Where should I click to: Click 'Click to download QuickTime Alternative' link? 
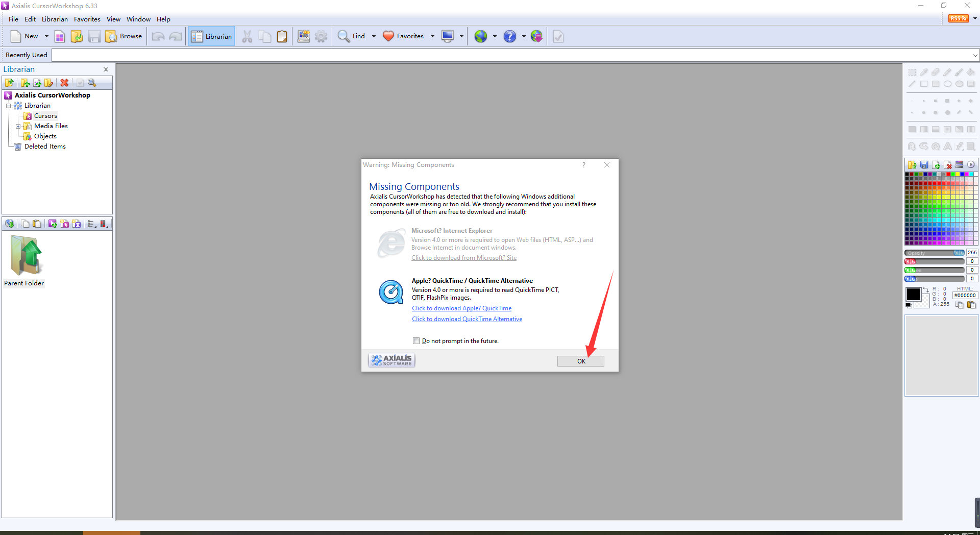pos(467,319)
